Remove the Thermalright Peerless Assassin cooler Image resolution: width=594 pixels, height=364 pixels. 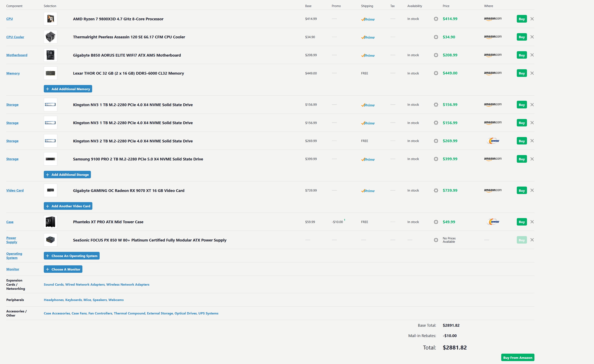(x=532, y=37)
